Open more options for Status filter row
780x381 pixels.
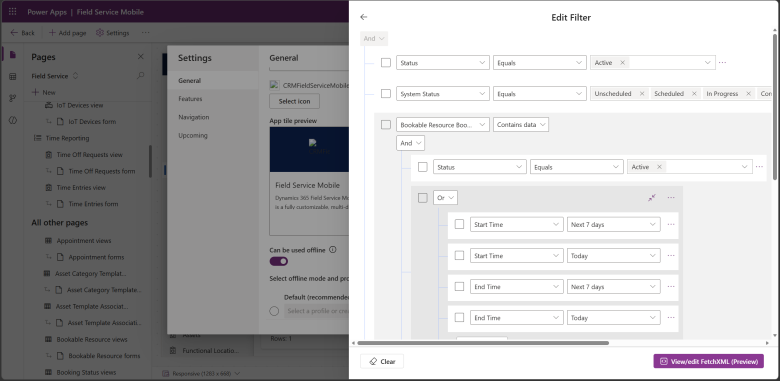(x=722, y=63)
